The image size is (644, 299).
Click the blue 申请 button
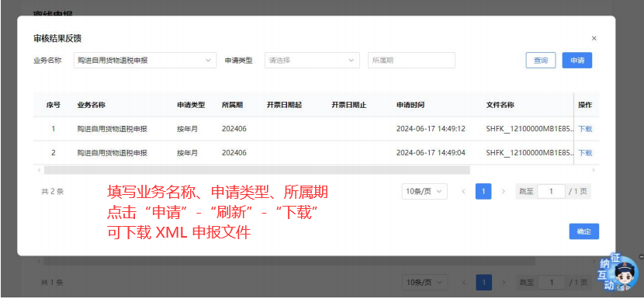pyautogui.click(x=577, y=61)
